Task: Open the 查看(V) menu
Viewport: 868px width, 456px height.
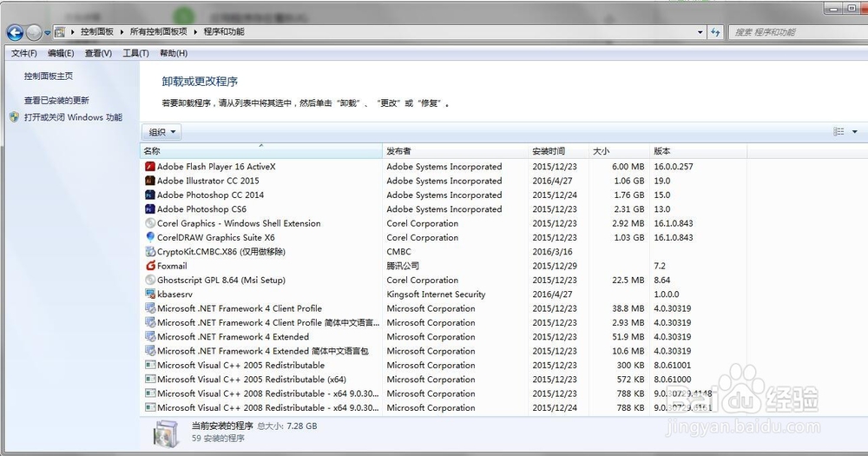Action: (99, 53)
